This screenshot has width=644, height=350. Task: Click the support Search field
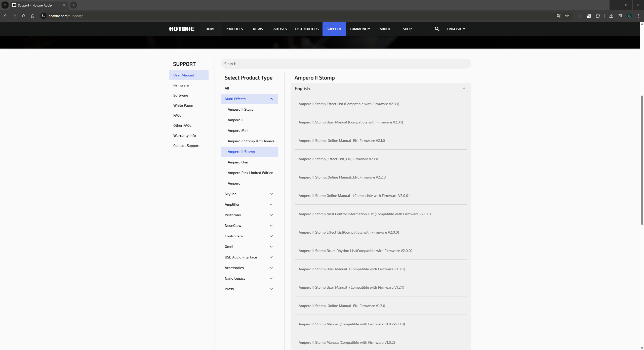pos(346,64)
